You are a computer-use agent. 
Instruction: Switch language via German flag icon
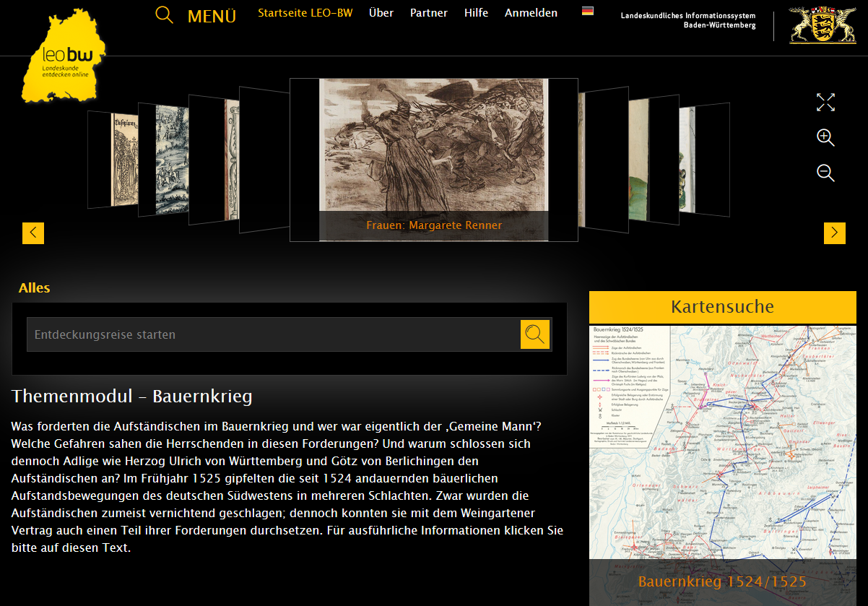point(588,11)
